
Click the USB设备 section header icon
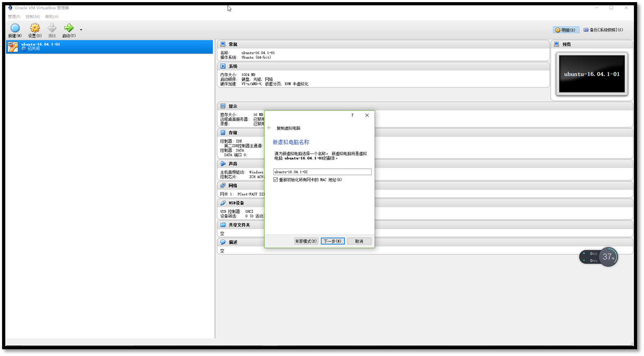point(223,203)
